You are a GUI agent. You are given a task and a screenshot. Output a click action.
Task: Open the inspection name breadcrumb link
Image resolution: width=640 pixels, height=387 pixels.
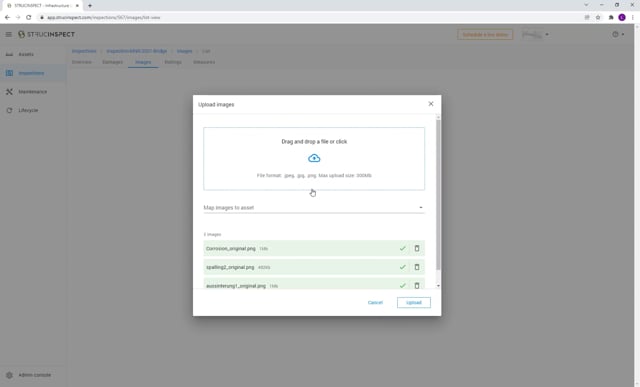(x=137, y=51)
